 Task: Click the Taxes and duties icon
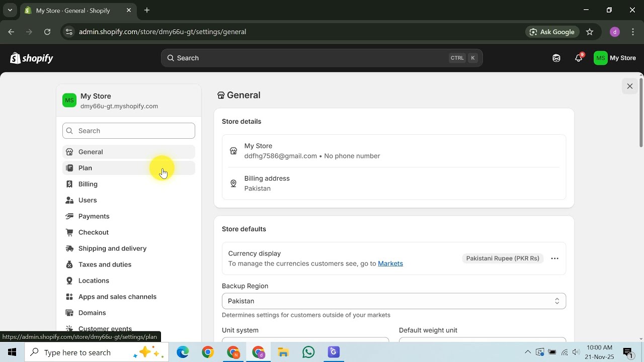click(x=69, y=264)
